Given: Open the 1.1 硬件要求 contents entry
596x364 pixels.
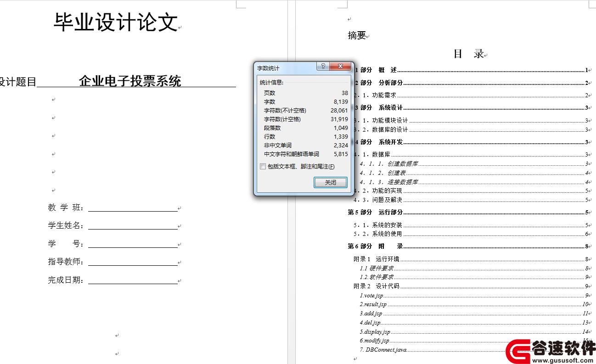Looking at the screenshot, I should [474, 269].
